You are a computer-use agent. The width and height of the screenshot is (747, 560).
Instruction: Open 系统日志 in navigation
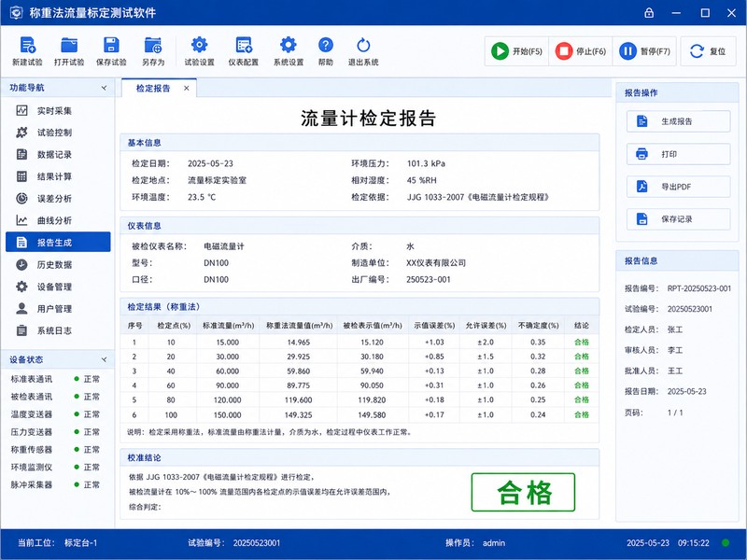[x=58, y=330]
